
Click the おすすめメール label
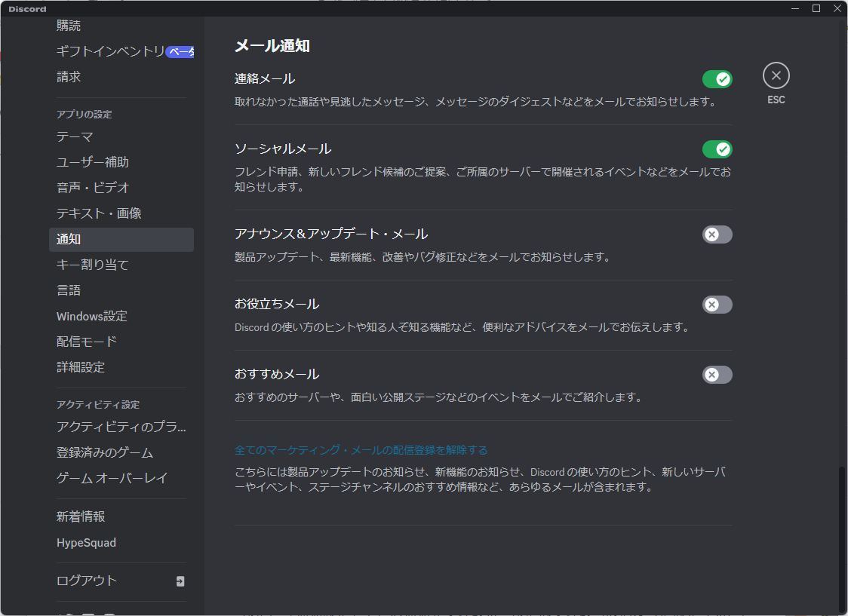coord(277,375)
